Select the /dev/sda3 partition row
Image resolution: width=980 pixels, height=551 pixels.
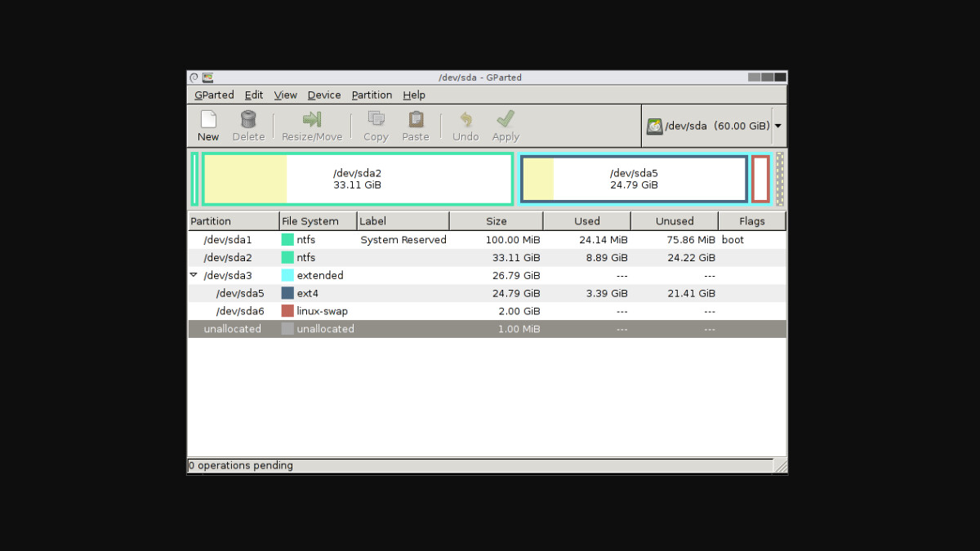coord(487,275)
